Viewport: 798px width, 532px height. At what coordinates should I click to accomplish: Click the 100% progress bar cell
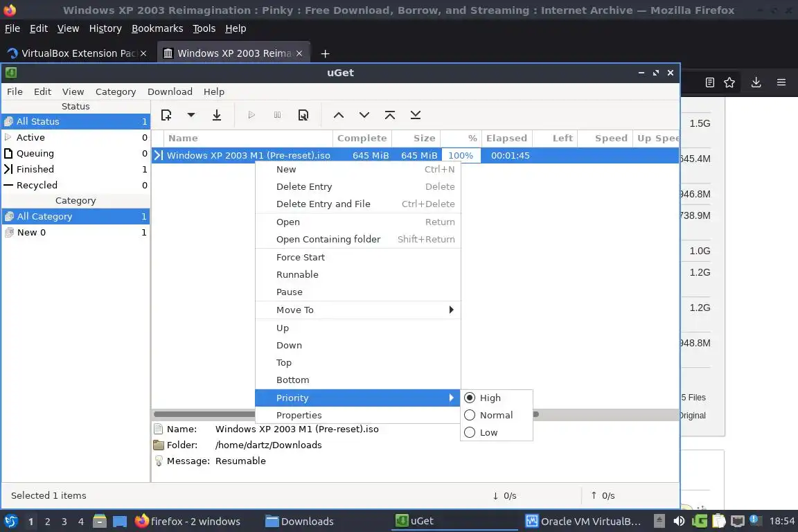click(x=461, y=155)
